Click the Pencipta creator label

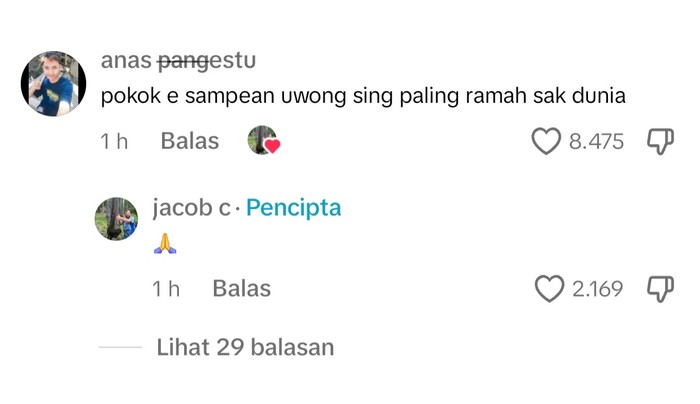pos(293,208)
